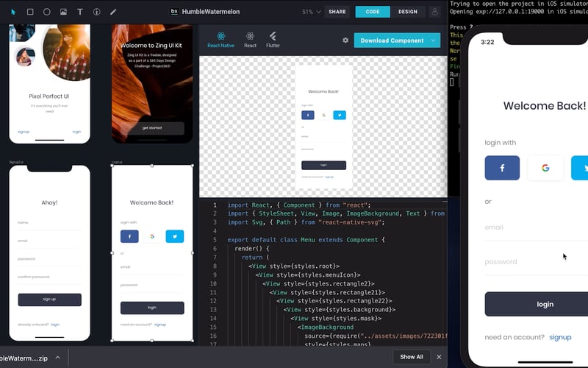Click code line 8 styles.root View
Image resolution: width=588 pixels, height=368 pixels.
point(293,266)
